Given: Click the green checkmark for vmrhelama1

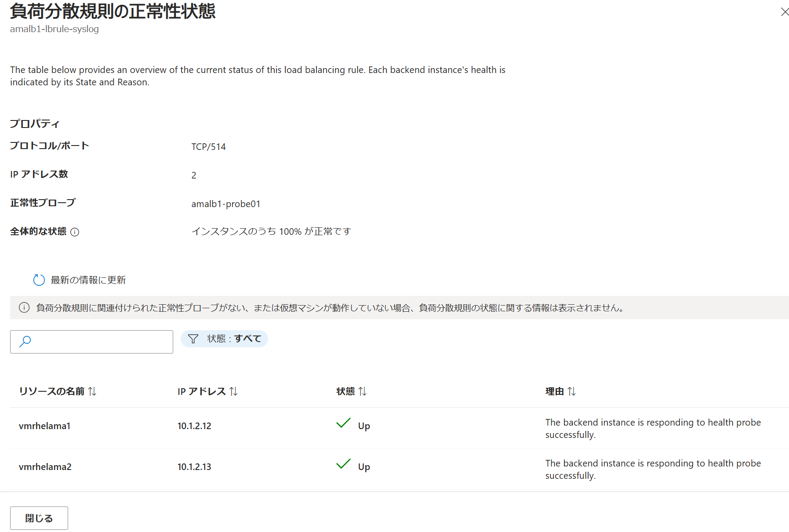Looking at the screenshot, I should pos(343,423).
